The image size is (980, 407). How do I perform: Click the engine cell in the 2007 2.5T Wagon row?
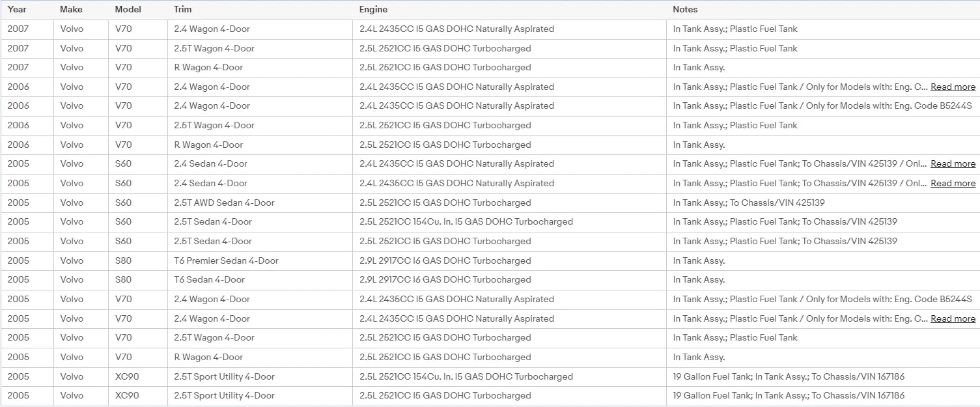pyautogui.click(x=509, y=48)
